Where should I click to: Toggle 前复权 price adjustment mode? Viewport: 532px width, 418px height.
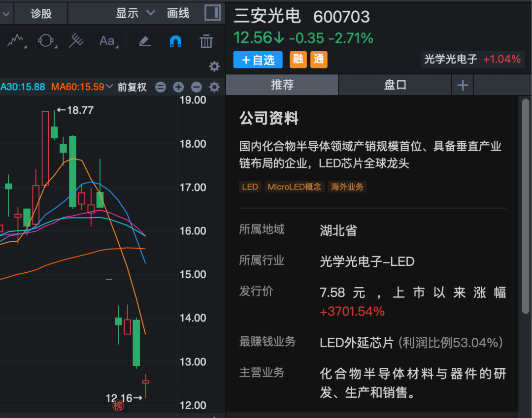[132, 87]
